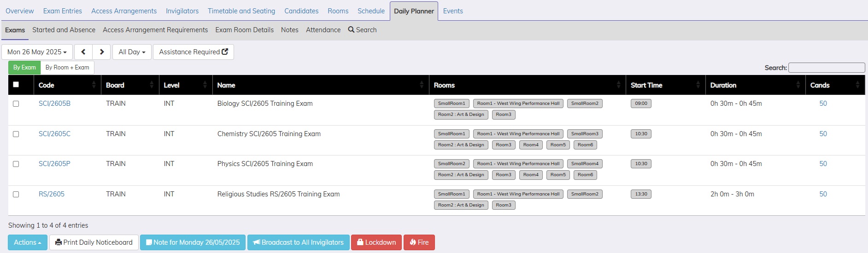The height and width of the screenshot is (253, 868).
Task: Go to previous day using left arrow
Action: pyautogui.click(x=83, y=52)
